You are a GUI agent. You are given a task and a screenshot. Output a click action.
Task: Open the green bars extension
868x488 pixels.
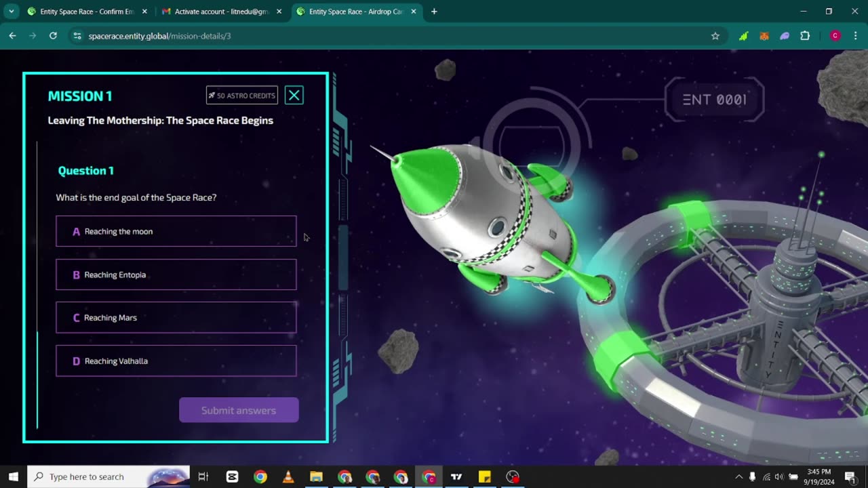[743, 36]
